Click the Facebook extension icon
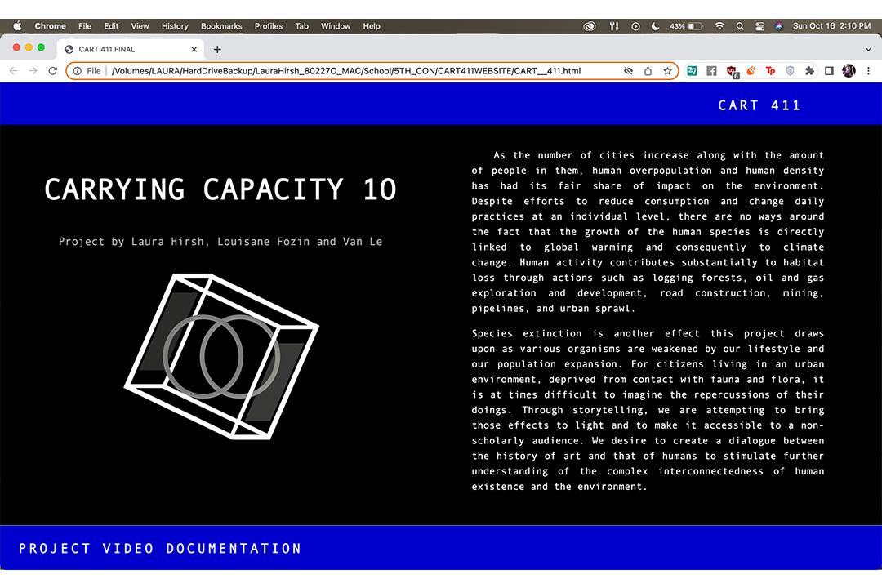882x588 pixels. coord(711,71)
